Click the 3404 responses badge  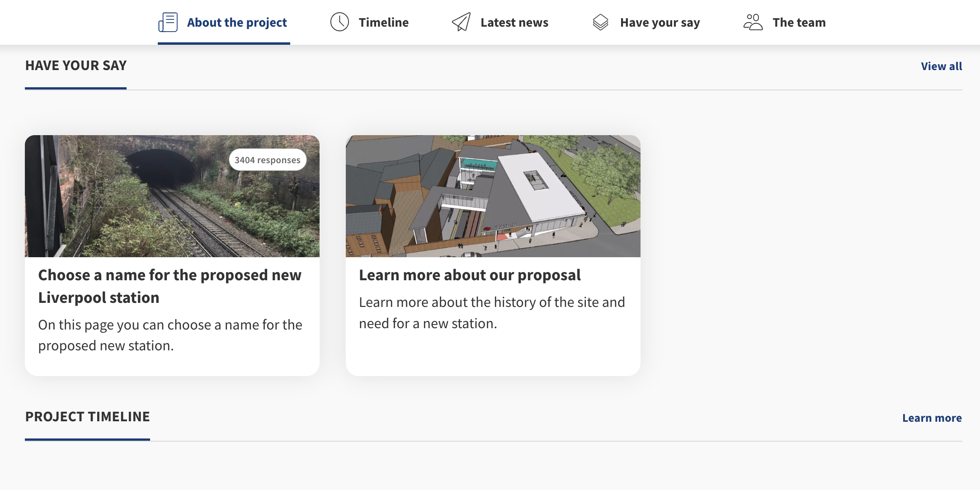click(x=268, y=160)
